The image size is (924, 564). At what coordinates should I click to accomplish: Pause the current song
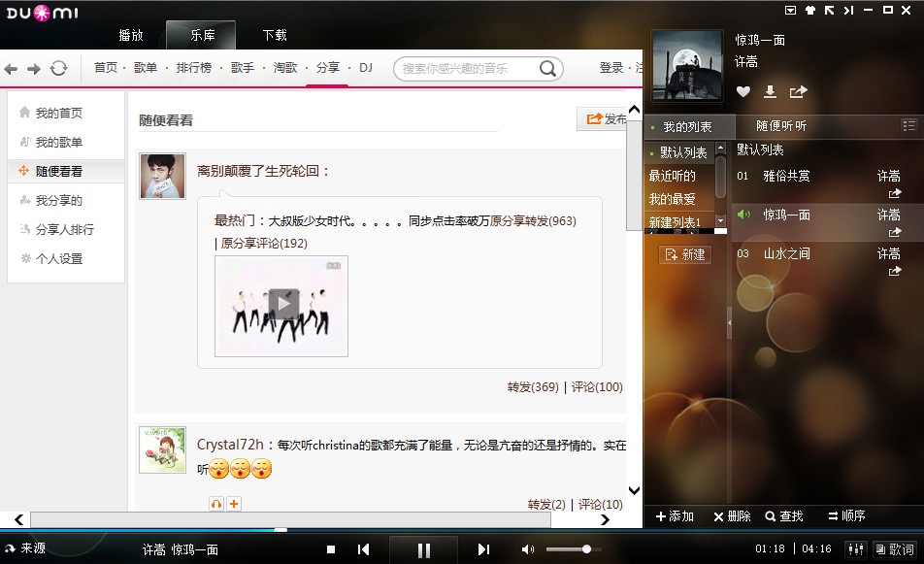(x=424, y=549)
